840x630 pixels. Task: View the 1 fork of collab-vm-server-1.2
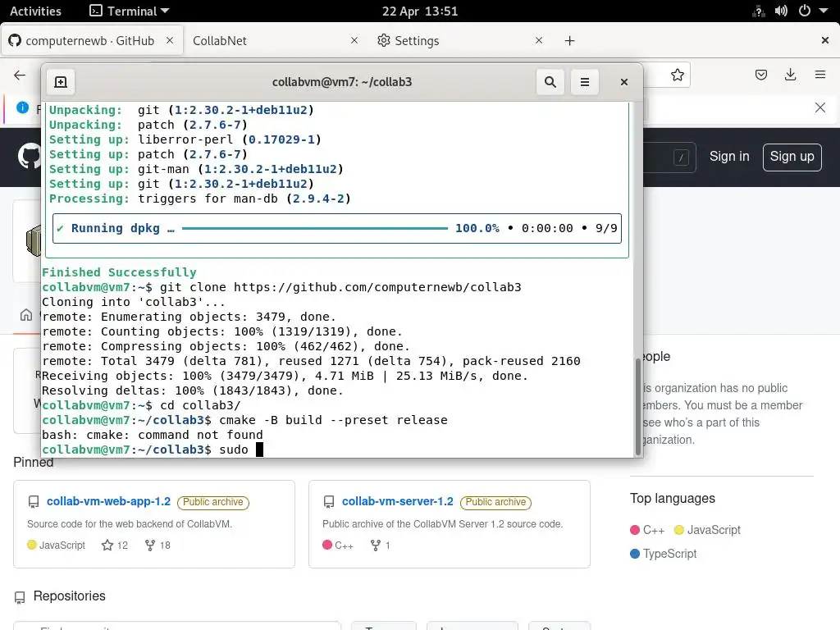[x=380, y=546]
